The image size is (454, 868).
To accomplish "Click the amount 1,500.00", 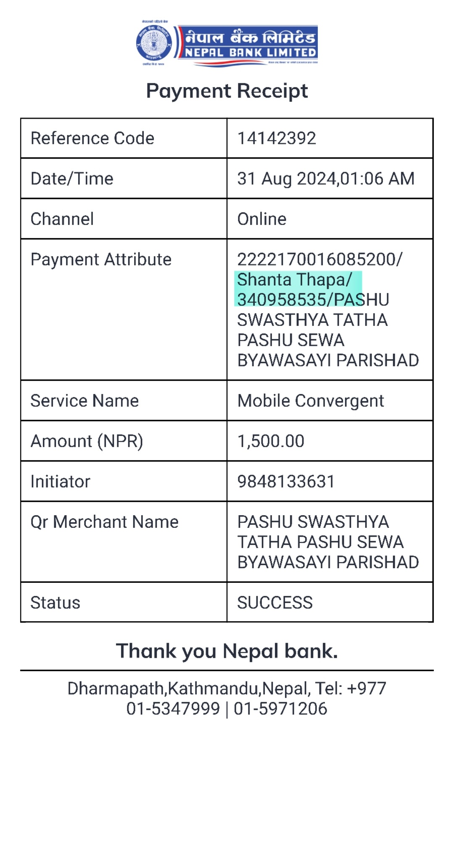I will pos(271,441).
